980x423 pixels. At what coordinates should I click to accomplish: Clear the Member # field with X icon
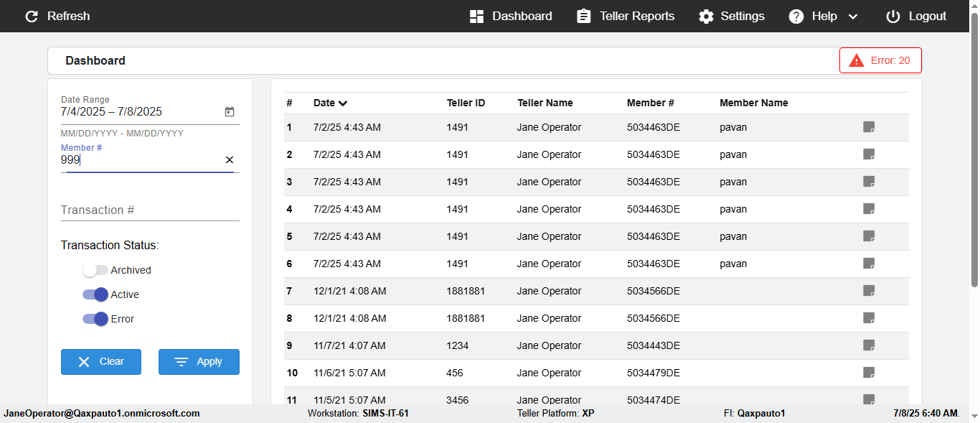point(230,160)
